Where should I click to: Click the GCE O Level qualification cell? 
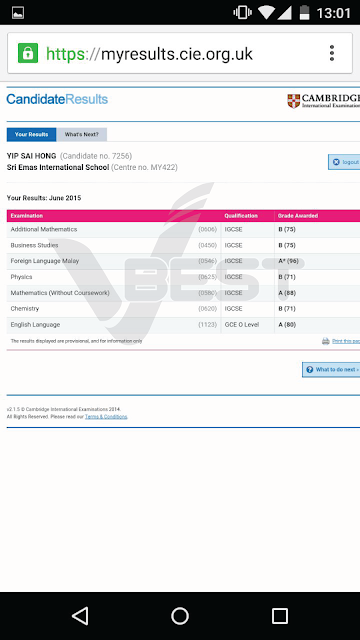(242, 325)
